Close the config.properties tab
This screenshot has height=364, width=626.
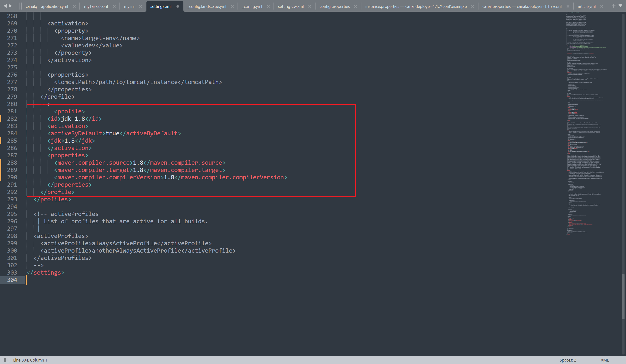356,6
